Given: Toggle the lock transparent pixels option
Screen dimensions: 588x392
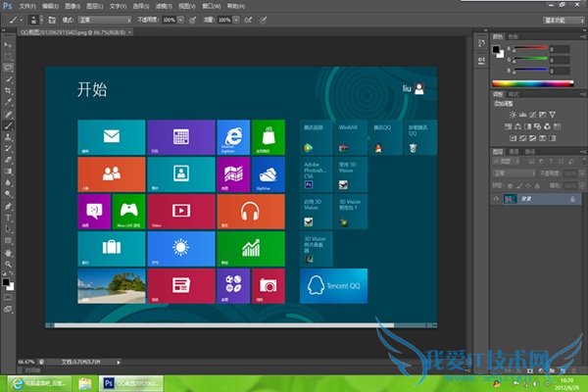Looking at the screenshot, I should pyautogui.click(x=510, y=185).
